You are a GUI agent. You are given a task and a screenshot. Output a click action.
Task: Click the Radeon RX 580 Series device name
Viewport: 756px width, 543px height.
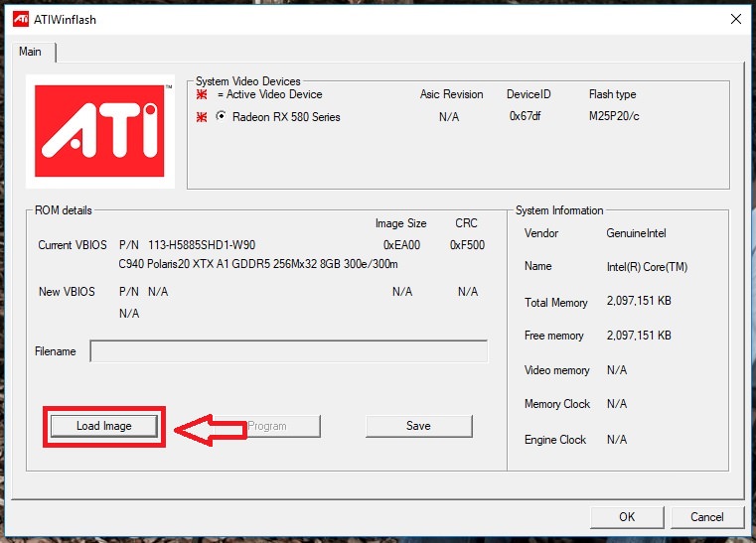286,117
